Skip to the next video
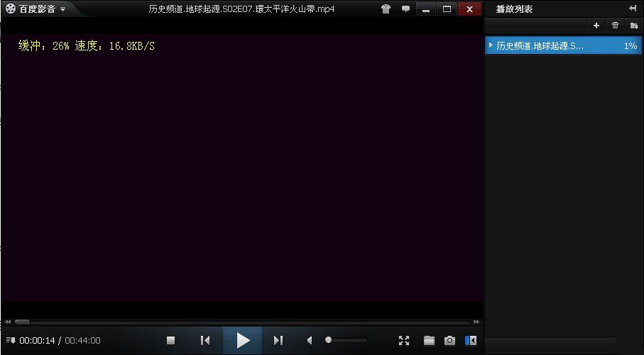644x355 pixels. coord(278,341)
